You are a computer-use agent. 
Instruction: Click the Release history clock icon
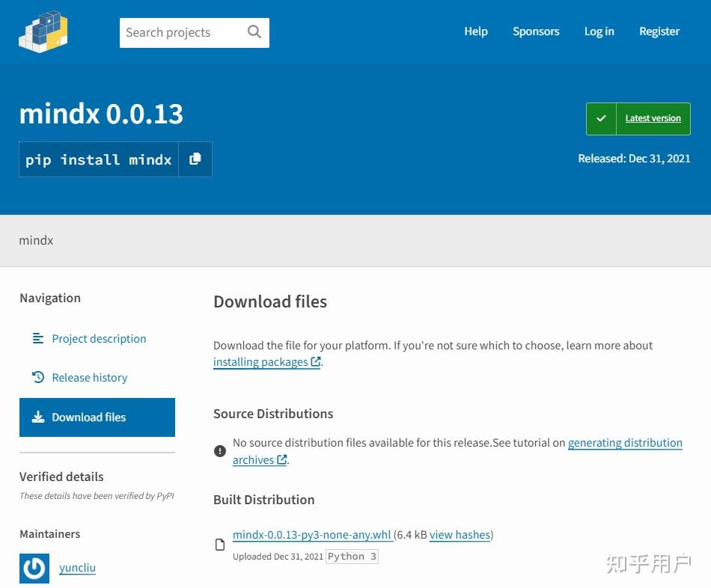pyautogui.click(x=38, y=377)
